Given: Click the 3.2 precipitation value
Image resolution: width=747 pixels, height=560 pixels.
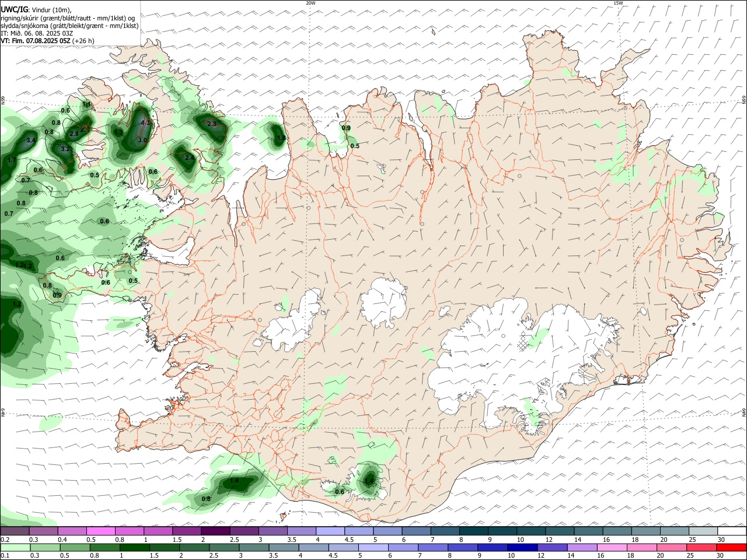Looking at the screenshot, I should pos(65,149).
